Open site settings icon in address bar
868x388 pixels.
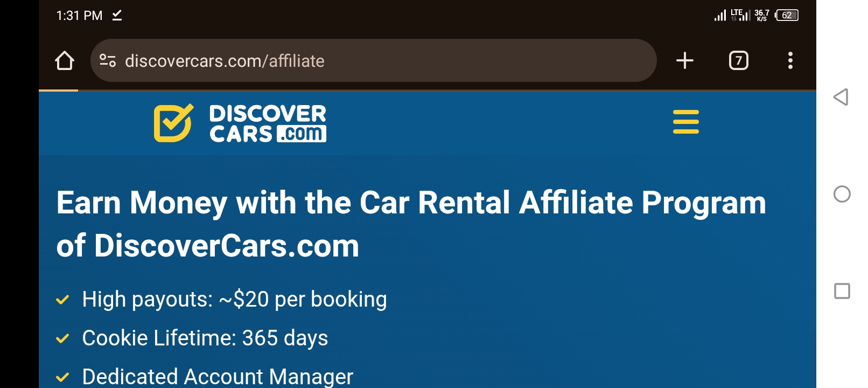[x=108, y=61]
